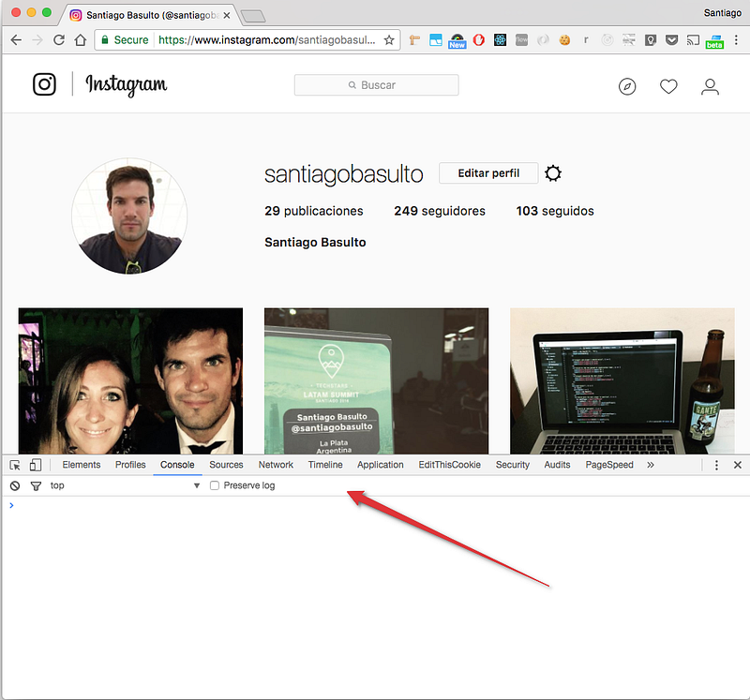Viewport: 750px width, 700px height.
Task: Open the activity heart icon
Action: pos(668,87)
